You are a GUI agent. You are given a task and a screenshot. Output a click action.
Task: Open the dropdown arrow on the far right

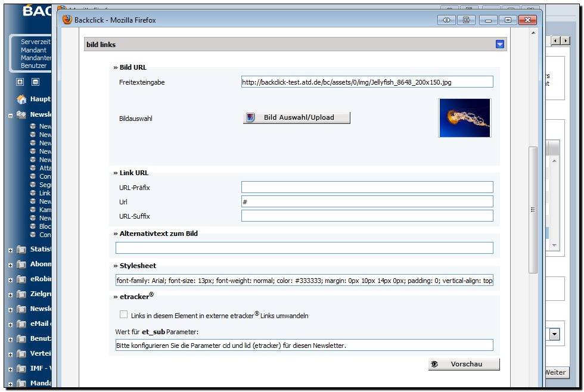[x=555, y=335]
